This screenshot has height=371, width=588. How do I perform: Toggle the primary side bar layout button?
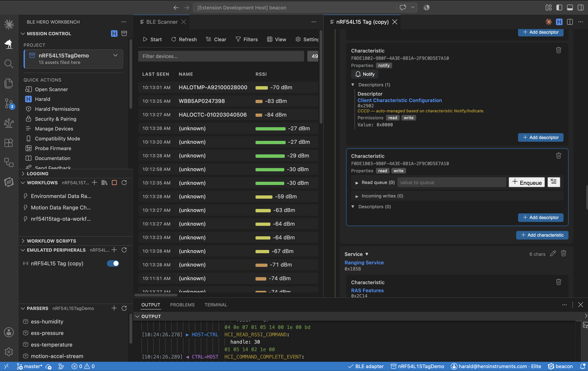coord(559,8)
